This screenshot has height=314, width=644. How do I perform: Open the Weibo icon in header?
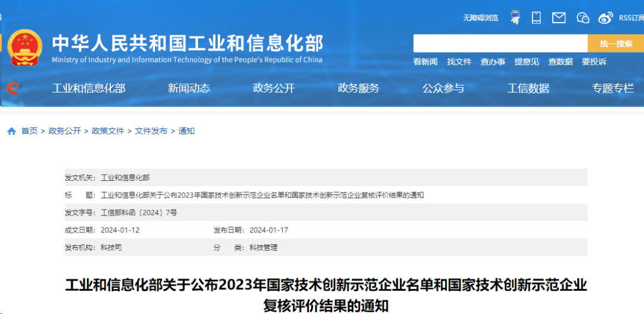tap(605, 18)
